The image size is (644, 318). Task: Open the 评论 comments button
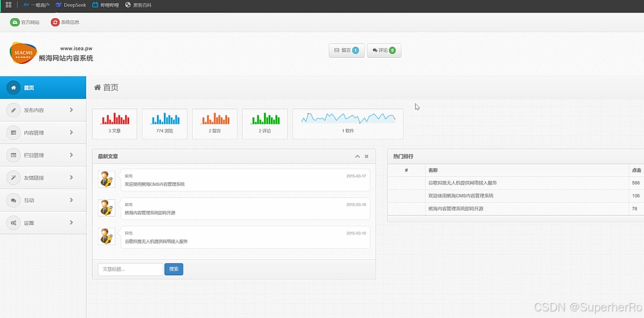[384, 50]
